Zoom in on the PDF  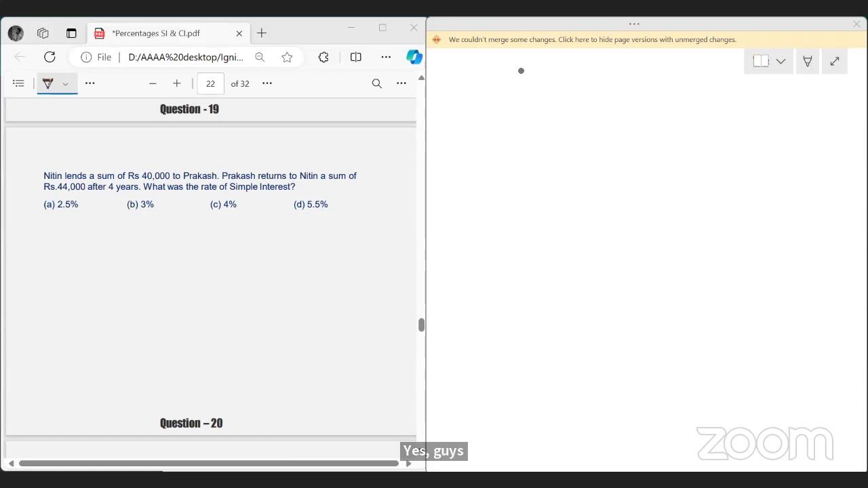click(x=176, y=83)
